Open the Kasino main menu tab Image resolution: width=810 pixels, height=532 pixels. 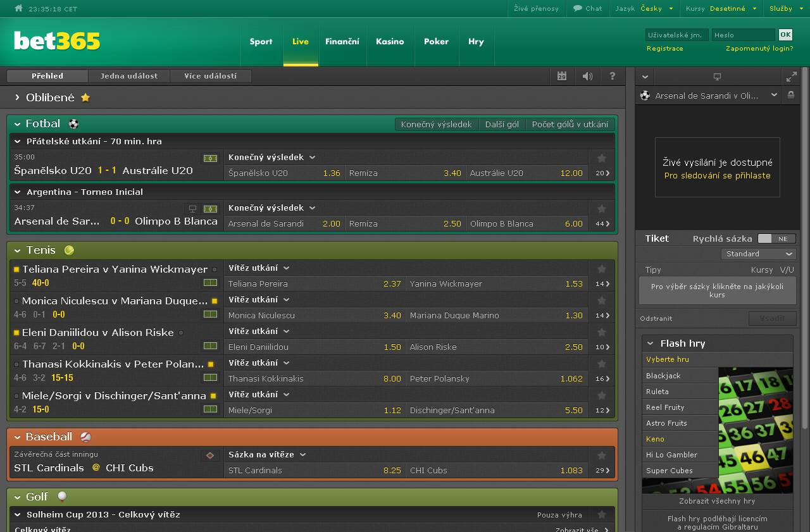[x=390, y=42]
